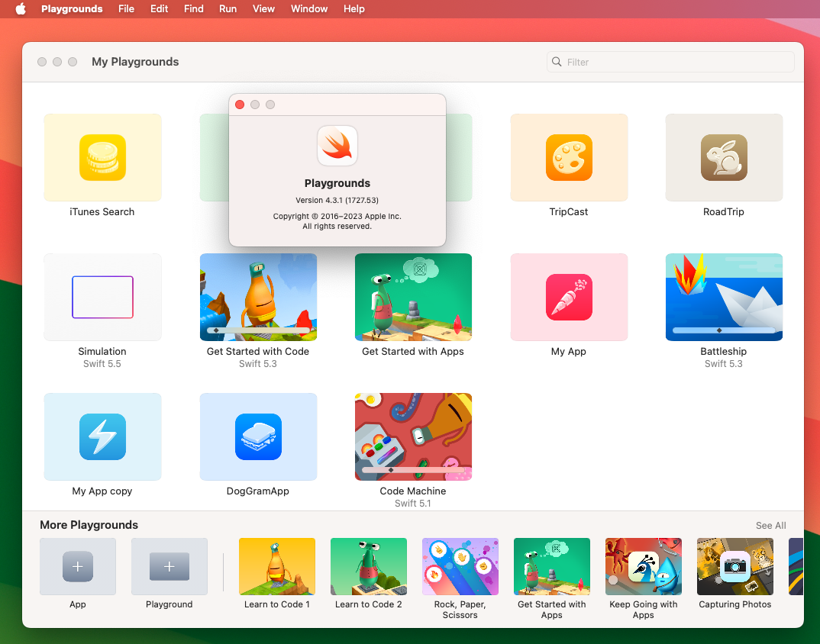
Task: Open the Window menu
Action: coord(309,9)
